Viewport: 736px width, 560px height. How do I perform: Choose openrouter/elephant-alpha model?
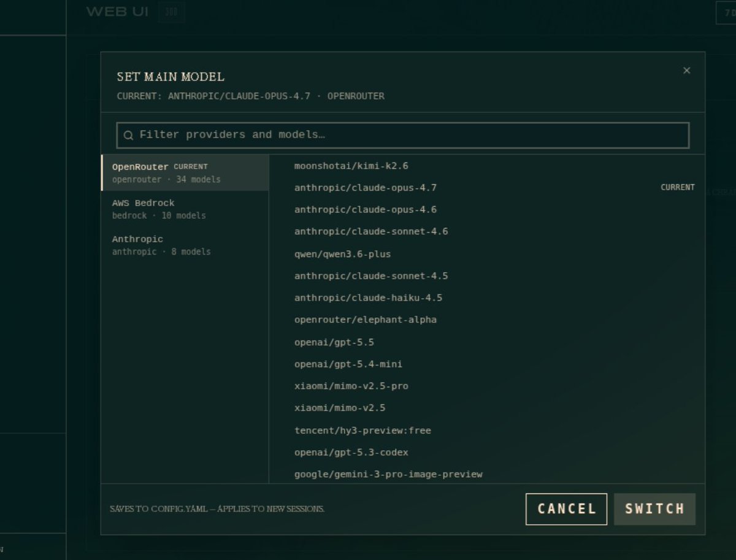click(x=487, y=320)
